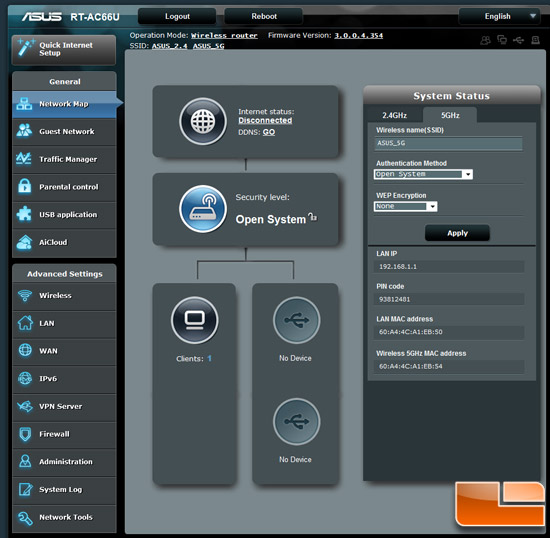Open Firewall shield icon
Image resolution: width=550 pixels, height=538 pixels.
point(25,434)
